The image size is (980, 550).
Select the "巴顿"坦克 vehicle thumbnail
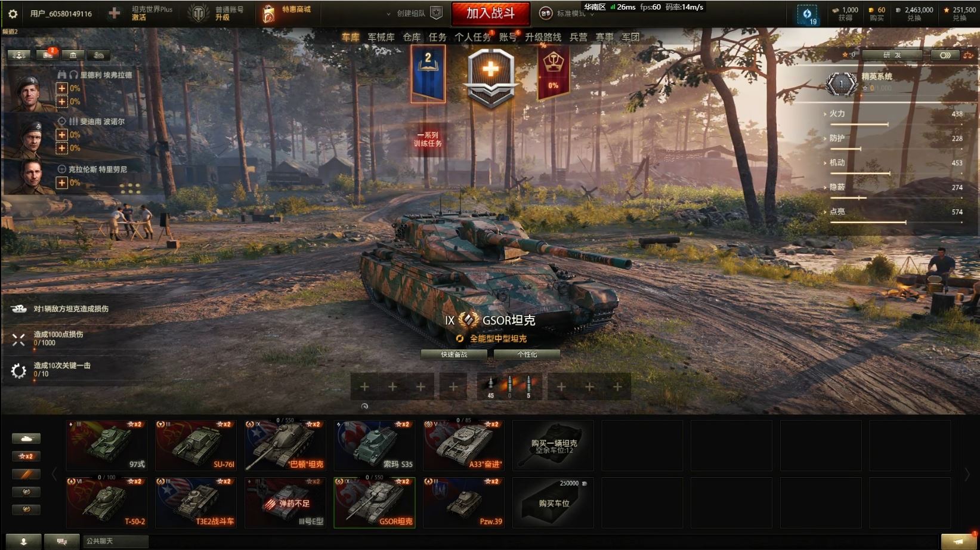285,445
